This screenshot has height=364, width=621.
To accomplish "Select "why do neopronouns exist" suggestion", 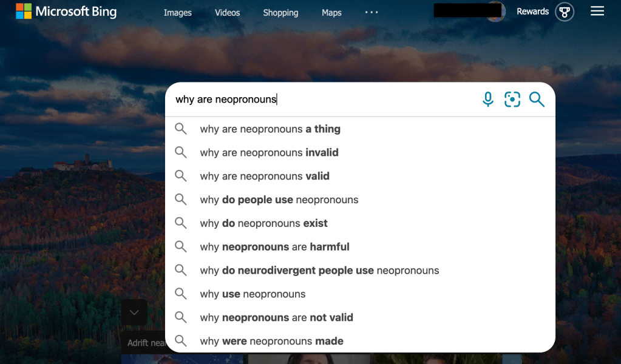I will (x=263, y=224).
